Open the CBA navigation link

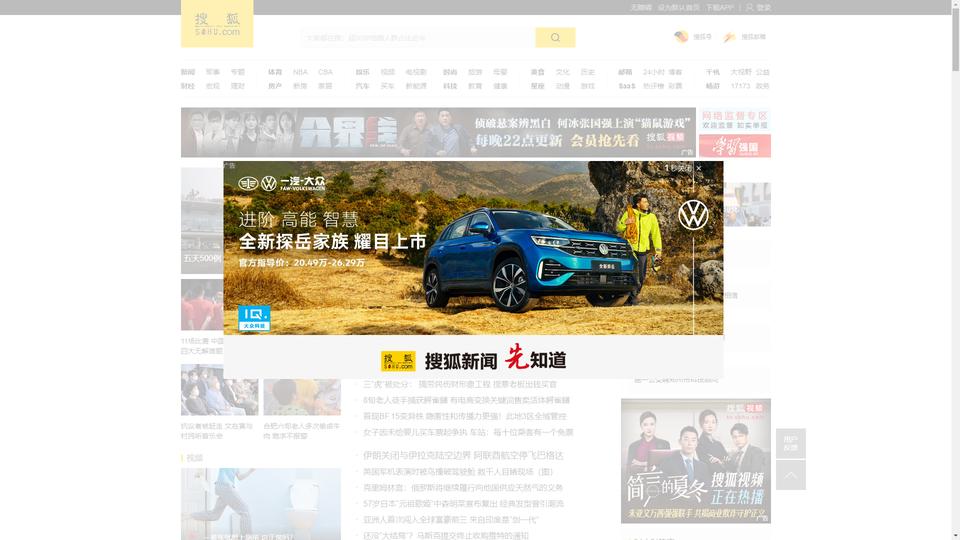pos(325,72)
